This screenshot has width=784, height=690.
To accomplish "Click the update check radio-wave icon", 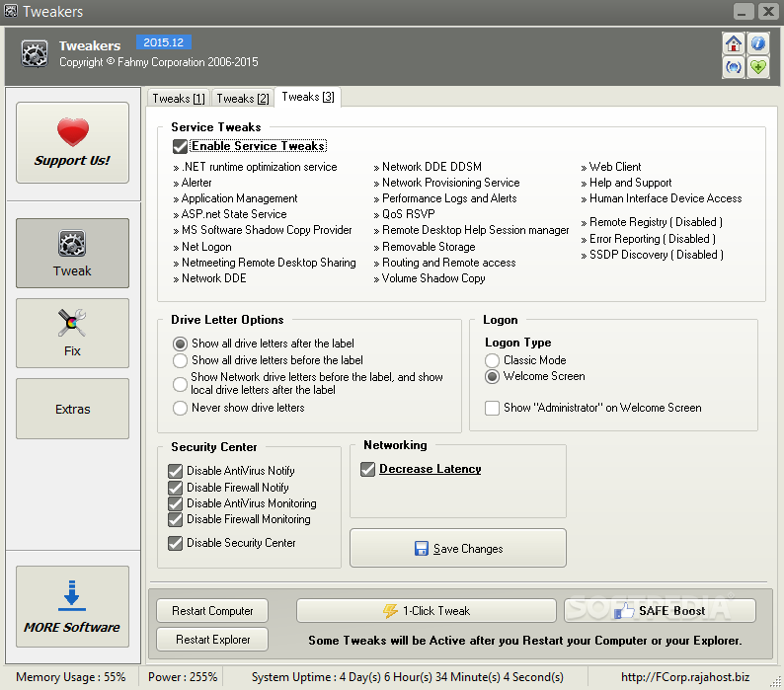I will tap(734, 67).
